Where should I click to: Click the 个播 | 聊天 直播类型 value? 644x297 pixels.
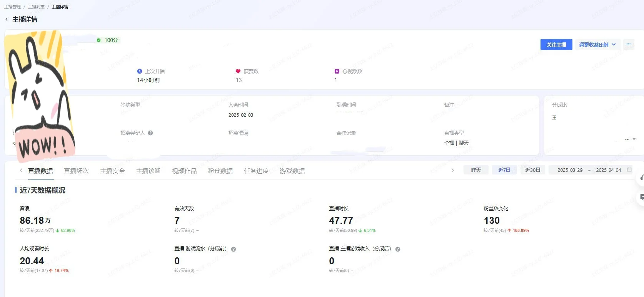point(456,143)
